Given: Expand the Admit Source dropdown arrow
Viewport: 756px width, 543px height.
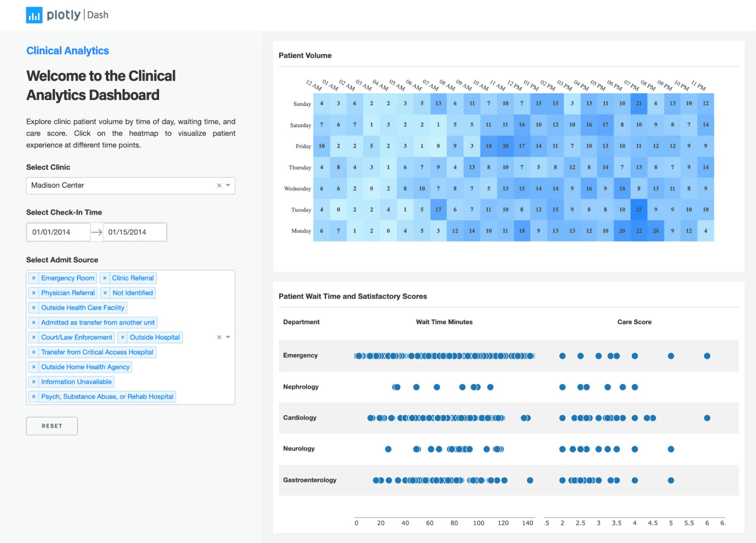Looking at the screenshot, I should click(x=228, y=337).
